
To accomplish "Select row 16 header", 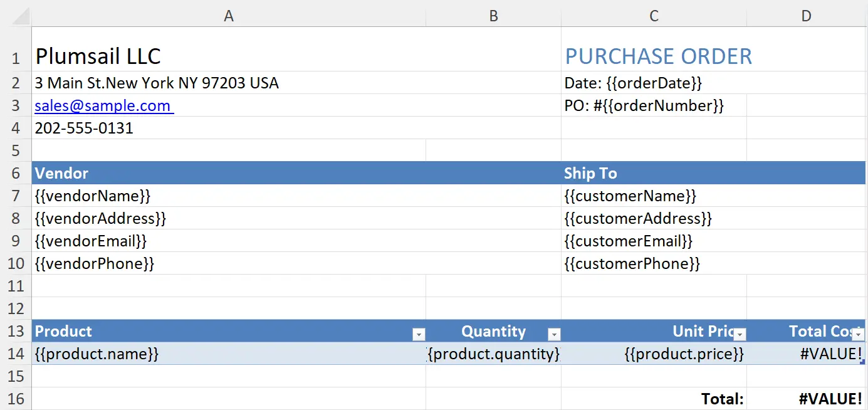I will pos(16,399).
